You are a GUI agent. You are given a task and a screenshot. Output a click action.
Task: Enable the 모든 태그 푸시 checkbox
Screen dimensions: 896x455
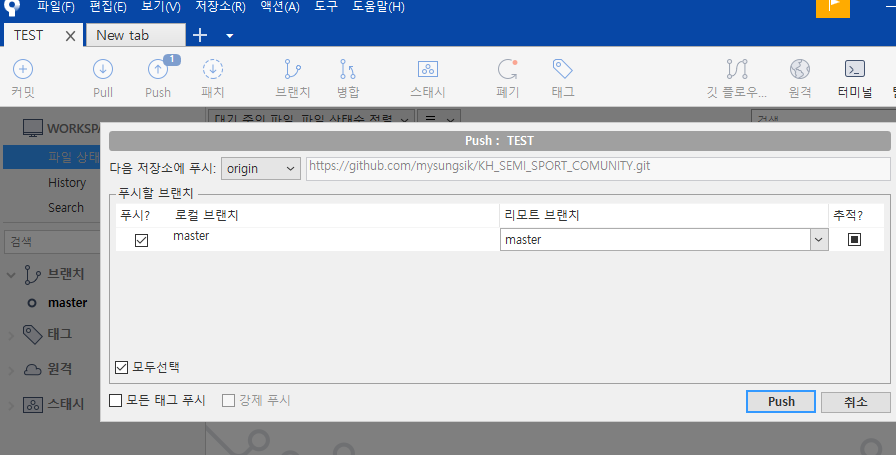[115, 400]
